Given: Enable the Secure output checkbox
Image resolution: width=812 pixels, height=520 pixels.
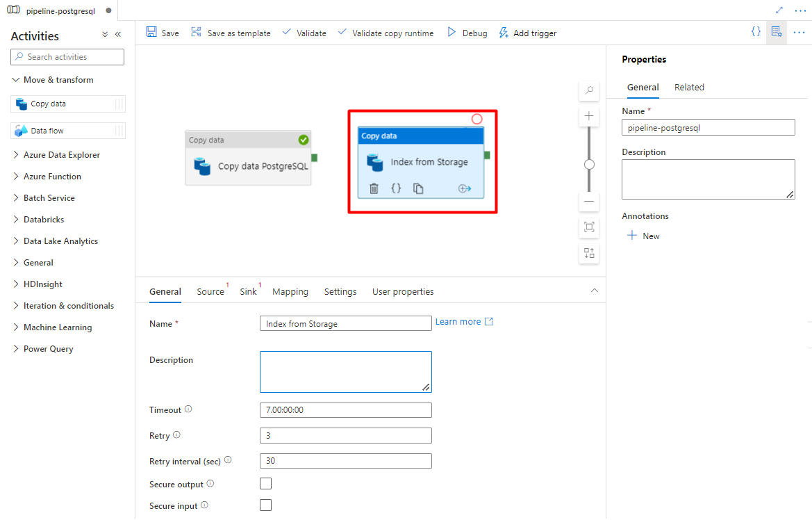Looking at the screenshot, I should point(265,484).
